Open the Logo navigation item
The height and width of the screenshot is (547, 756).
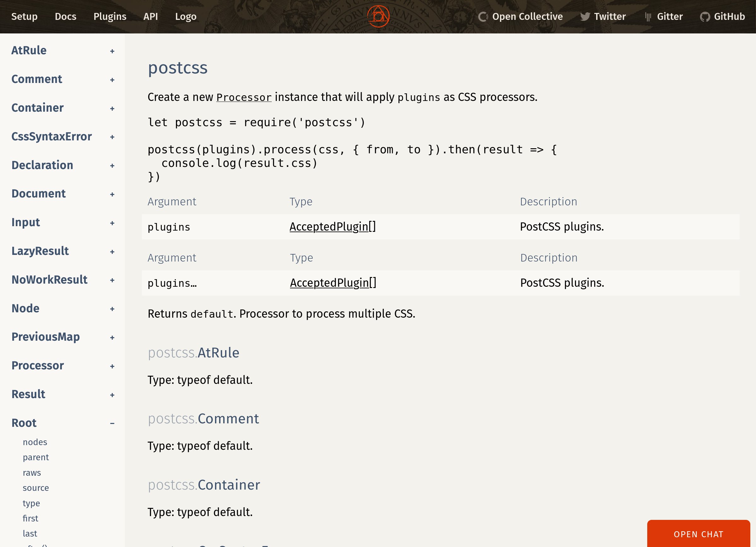(186, 17)
